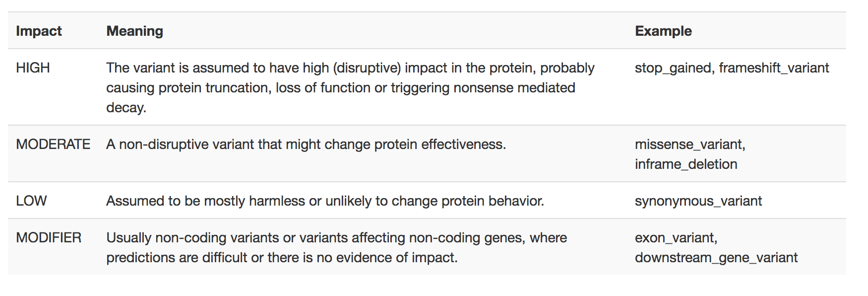Click the stop_gained, frameshift_variant example text
This screenshot has height=296, width=868.
pos(732,68)
